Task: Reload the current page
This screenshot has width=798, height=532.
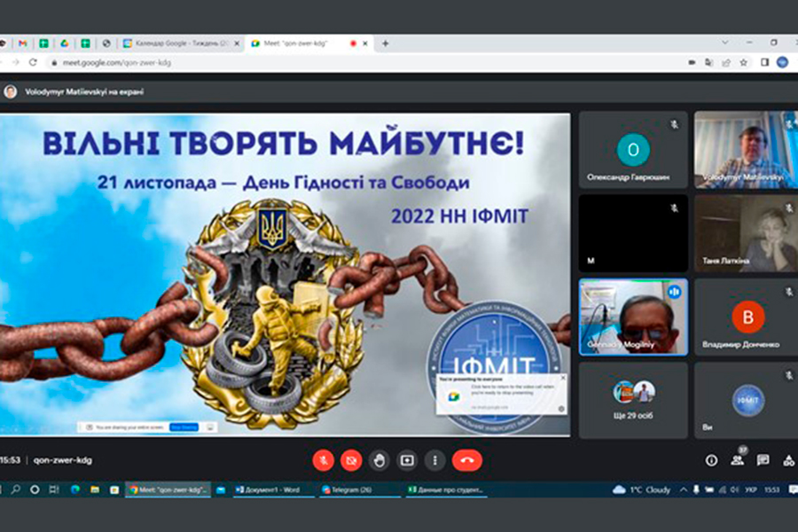Action: 33,62
